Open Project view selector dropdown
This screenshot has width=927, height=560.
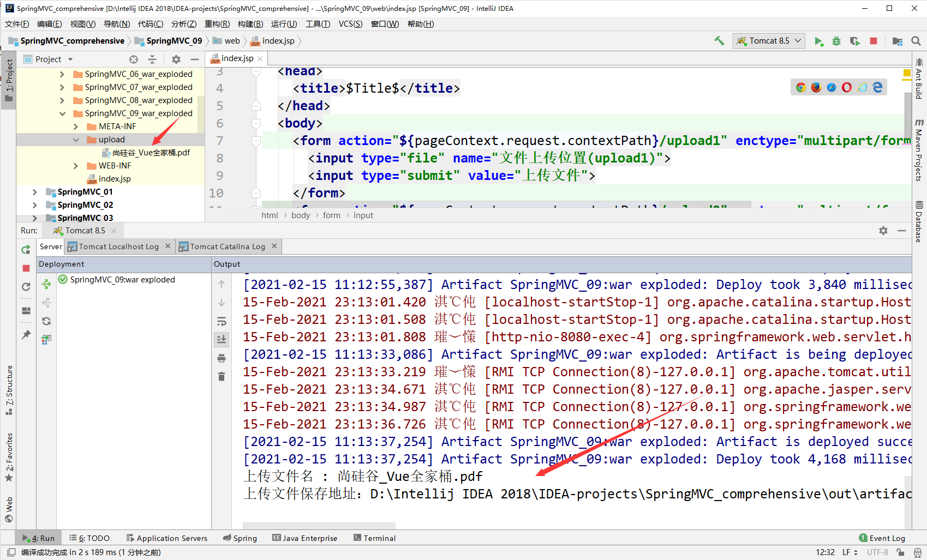tap(70, 59)
